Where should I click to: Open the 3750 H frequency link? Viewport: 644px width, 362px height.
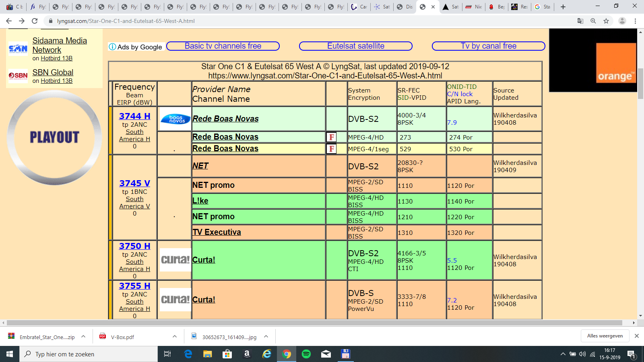point(134,246)
